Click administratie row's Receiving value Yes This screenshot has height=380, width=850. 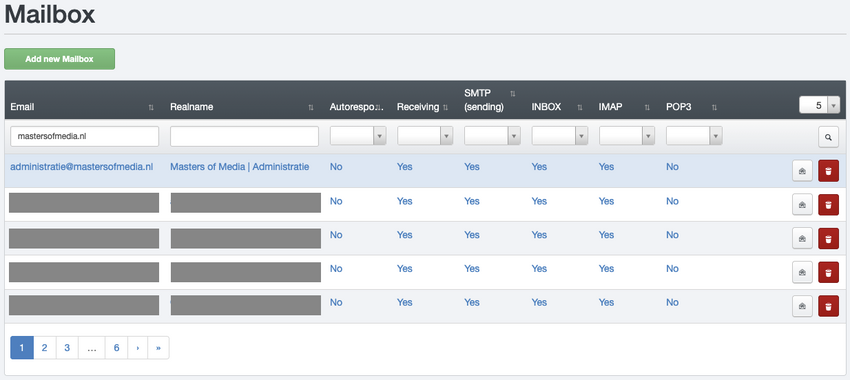[x=405, y=167]
